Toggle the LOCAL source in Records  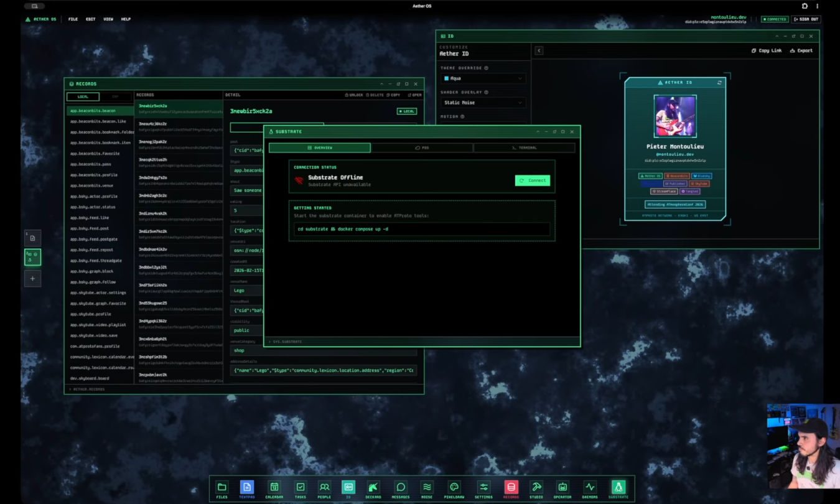pyautogui.click(x=83, y=96)
